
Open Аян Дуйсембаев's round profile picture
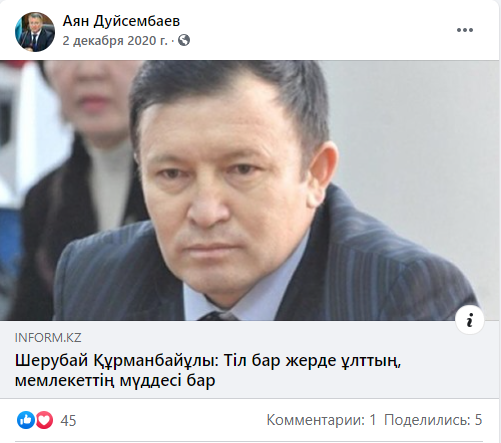point(35,32)
